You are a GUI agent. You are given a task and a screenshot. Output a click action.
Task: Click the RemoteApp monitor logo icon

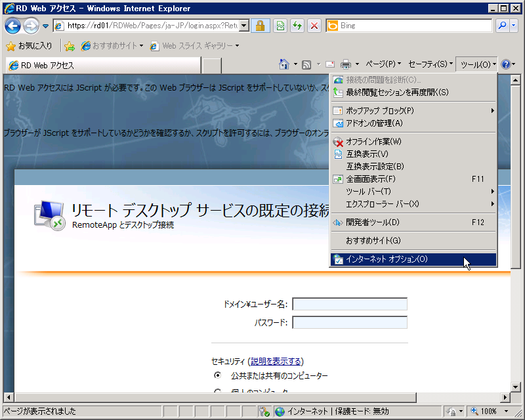(49, 216)
